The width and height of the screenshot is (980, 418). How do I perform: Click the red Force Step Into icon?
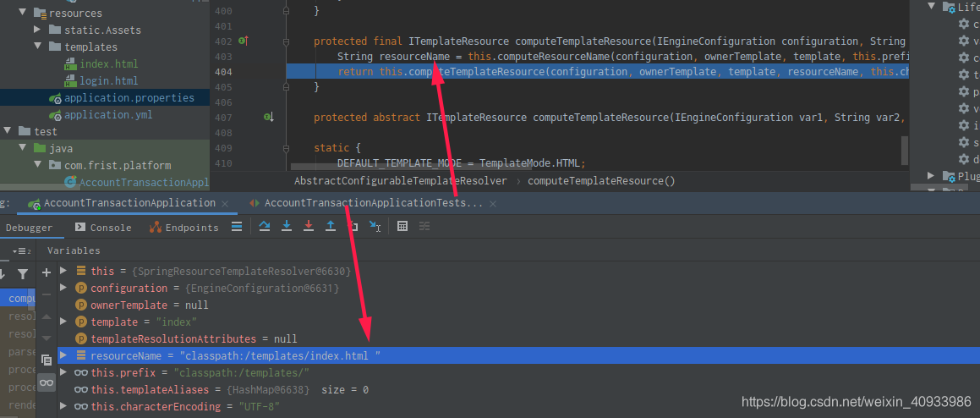point(308,227)
